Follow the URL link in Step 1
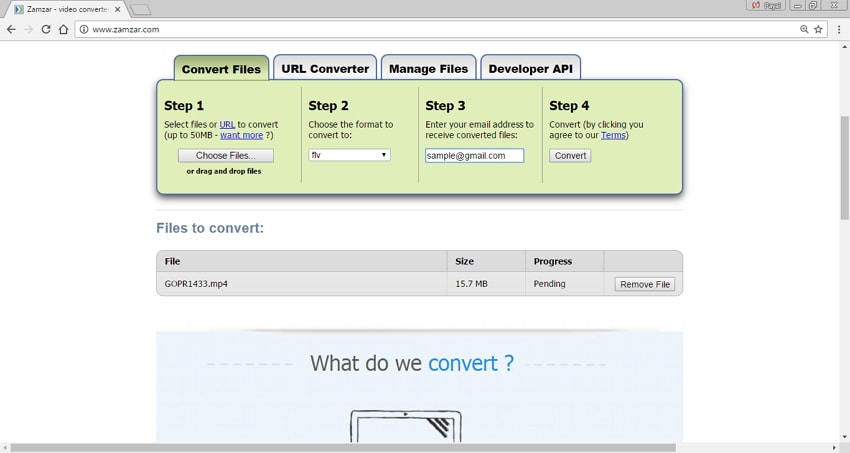The width and height of the screenshot is (850, 453). [227, 124]
